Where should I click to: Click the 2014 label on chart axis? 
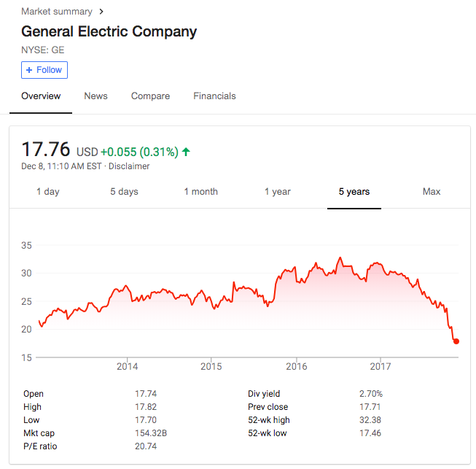click(128, 366)
